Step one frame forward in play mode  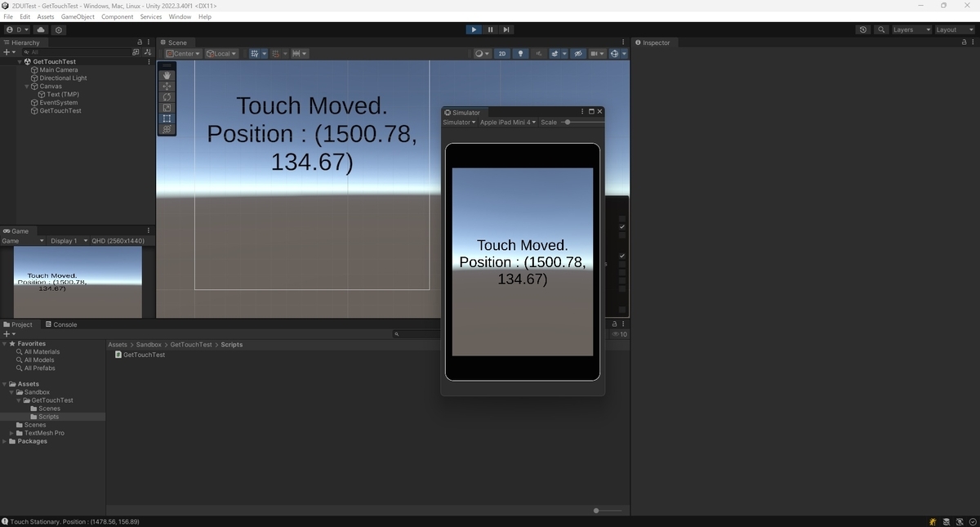[x=506, y=29]
